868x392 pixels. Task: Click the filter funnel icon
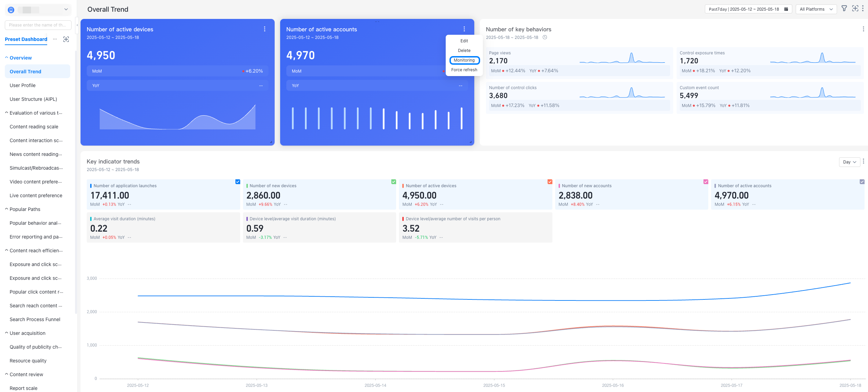[844, 9]
